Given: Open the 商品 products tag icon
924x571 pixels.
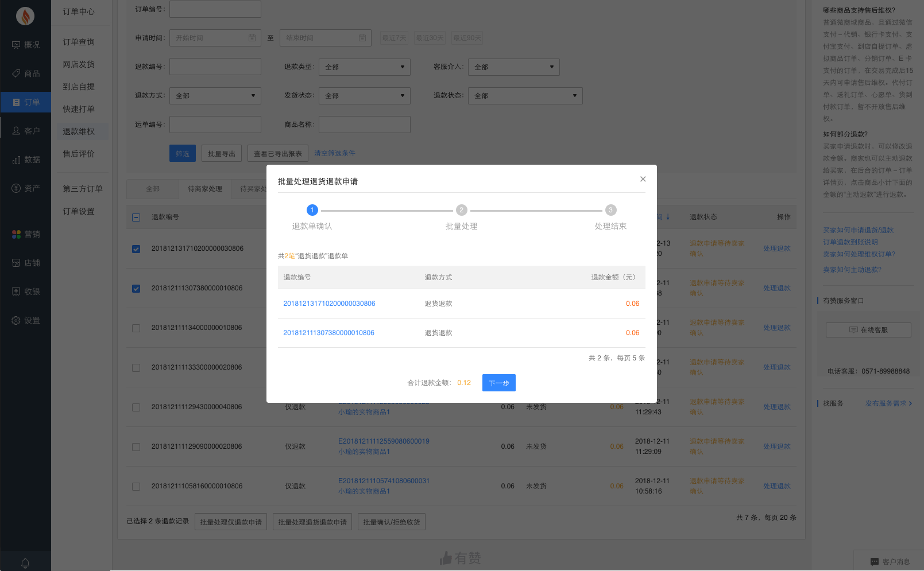Looking at the screenshot, I should 16,73.
